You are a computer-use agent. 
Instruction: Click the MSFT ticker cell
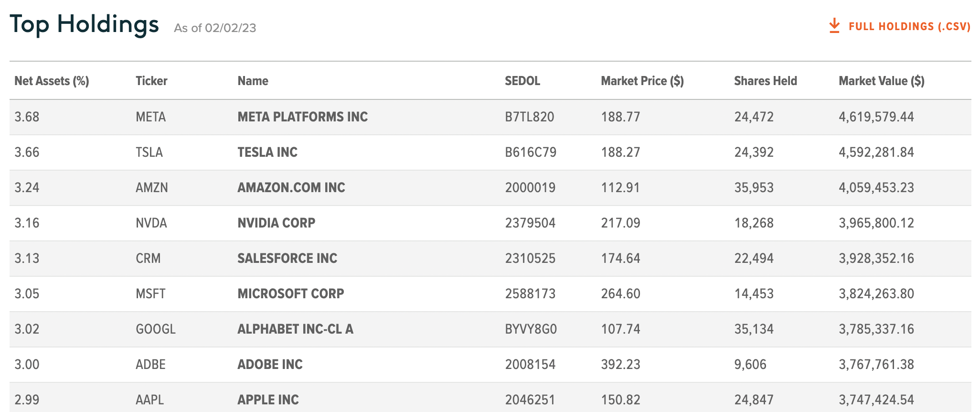pos(151,293)
